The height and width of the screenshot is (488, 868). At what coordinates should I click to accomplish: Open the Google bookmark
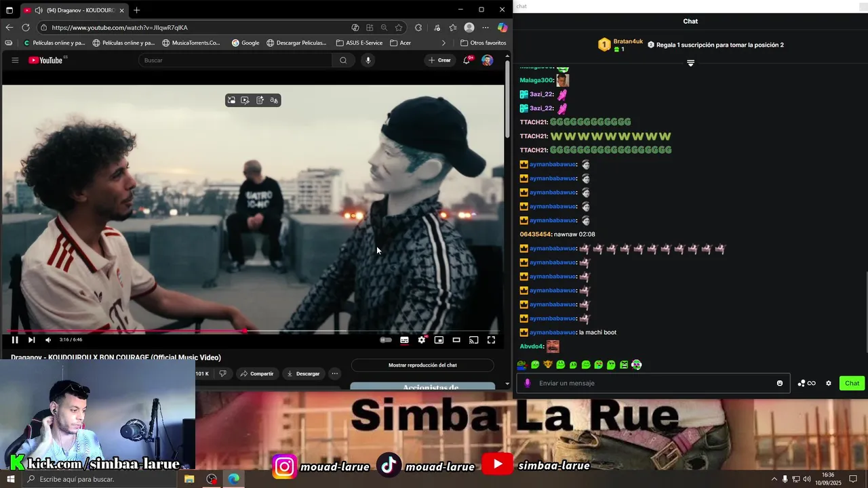coord(245,43)
